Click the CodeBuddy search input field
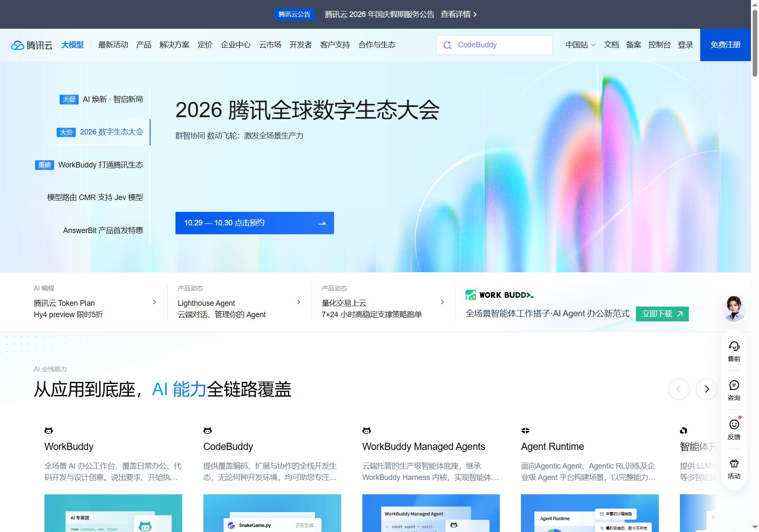 [494, 45]
